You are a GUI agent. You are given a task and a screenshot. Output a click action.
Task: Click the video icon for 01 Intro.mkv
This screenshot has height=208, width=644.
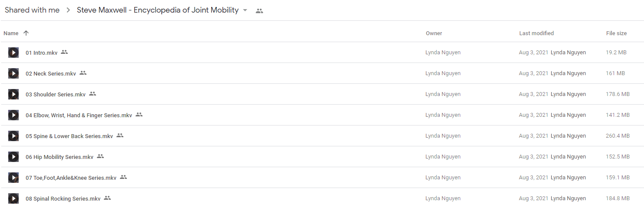(13, 53)
